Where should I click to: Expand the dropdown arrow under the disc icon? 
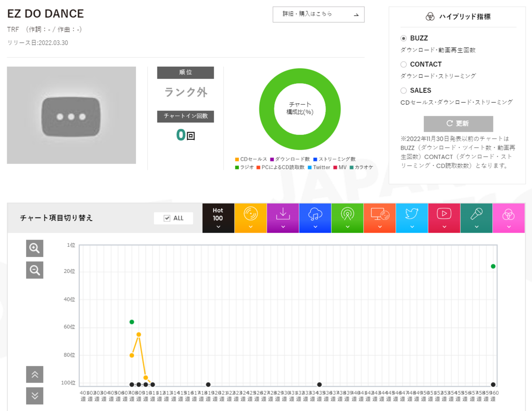pyautogui.click(x=250, y=227)
